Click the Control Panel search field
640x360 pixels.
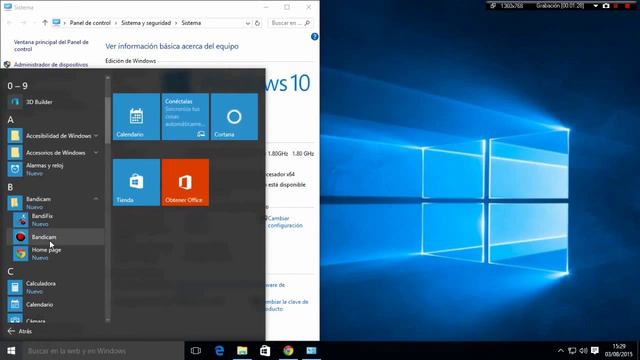point(290,23)
